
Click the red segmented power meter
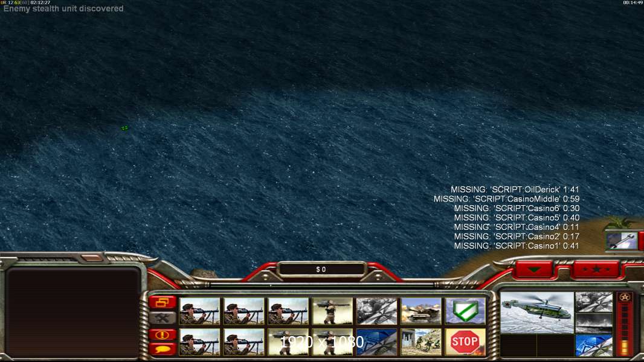[625, 328]
